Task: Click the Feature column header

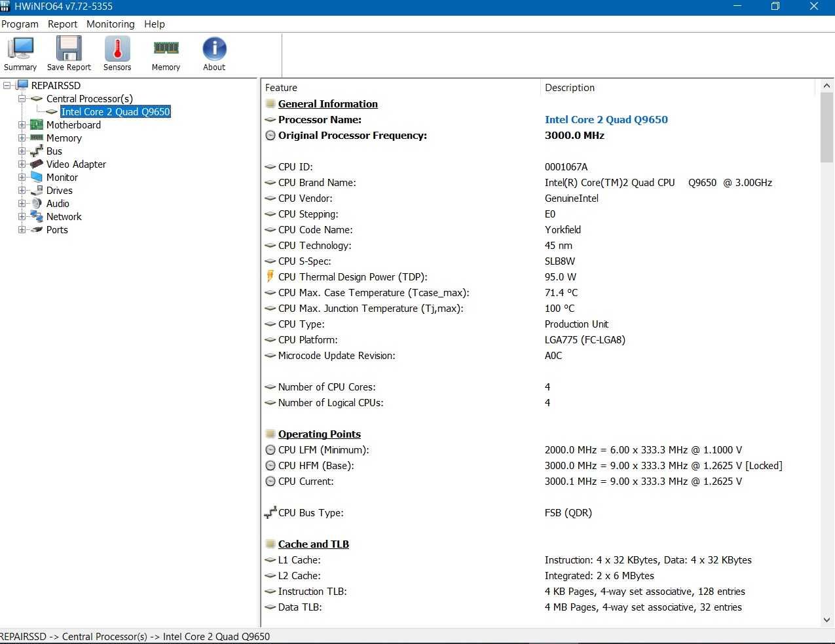Action: [401, 87]
